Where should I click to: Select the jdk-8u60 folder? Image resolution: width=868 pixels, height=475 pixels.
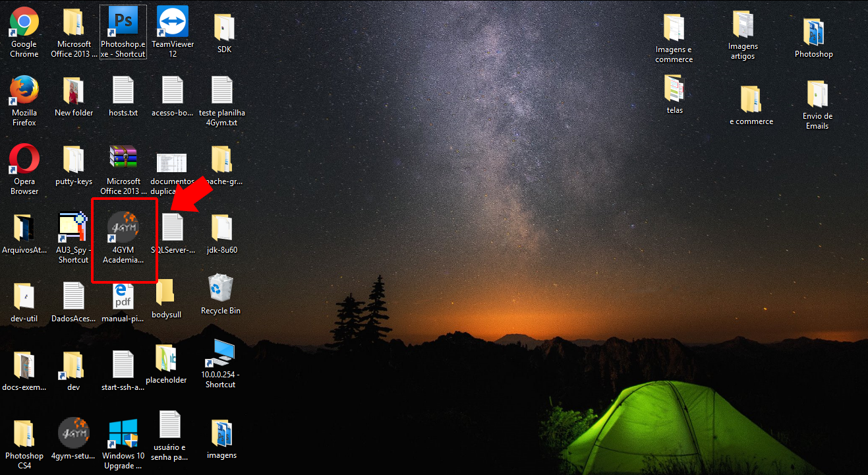(x=221, y=228)
